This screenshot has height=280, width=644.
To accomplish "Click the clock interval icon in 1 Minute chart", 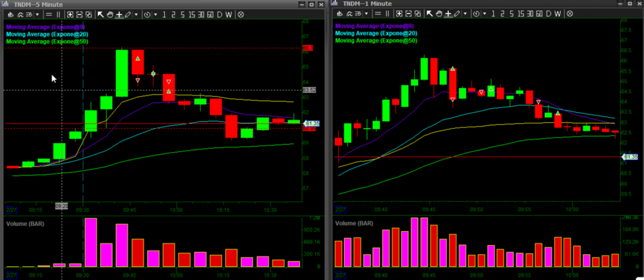I will pos(476,14).
